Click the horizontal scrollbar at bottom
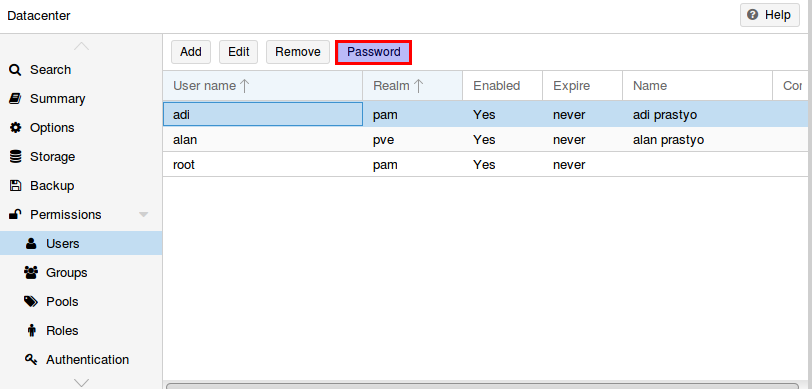 [482, 385]
